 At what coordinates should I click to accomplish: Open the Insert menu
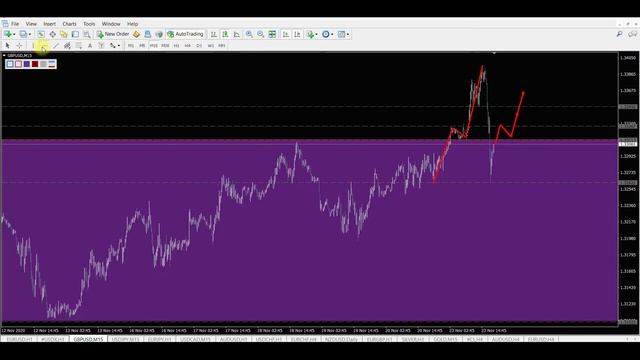pyautogui.click(x=49, y=24)
